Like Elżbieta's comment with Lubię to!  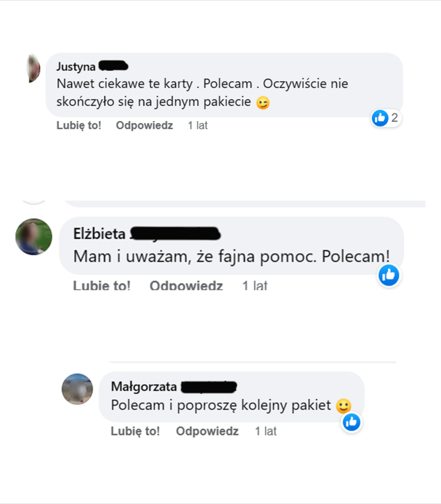pos(101,285)
